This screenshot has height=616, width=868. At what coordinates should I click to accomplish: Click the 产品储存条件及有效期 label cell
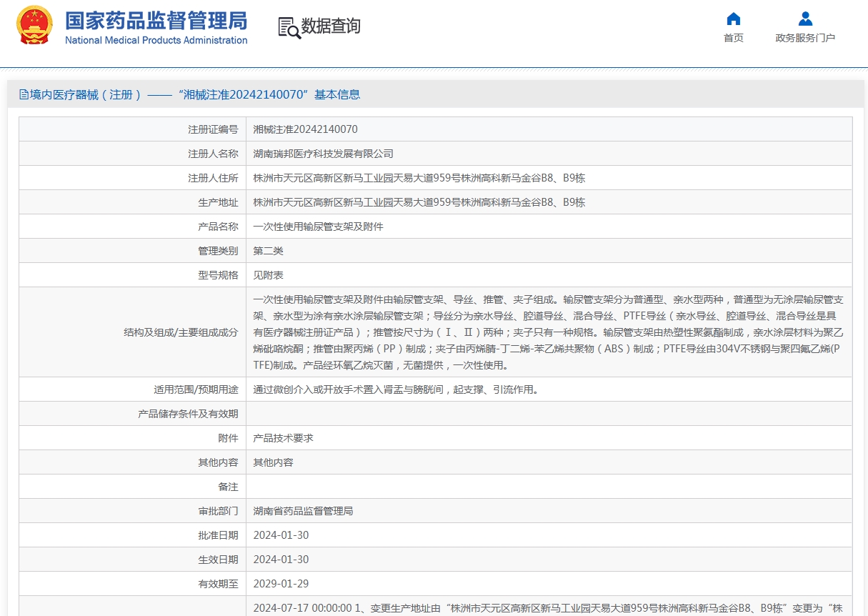[132, 414]
